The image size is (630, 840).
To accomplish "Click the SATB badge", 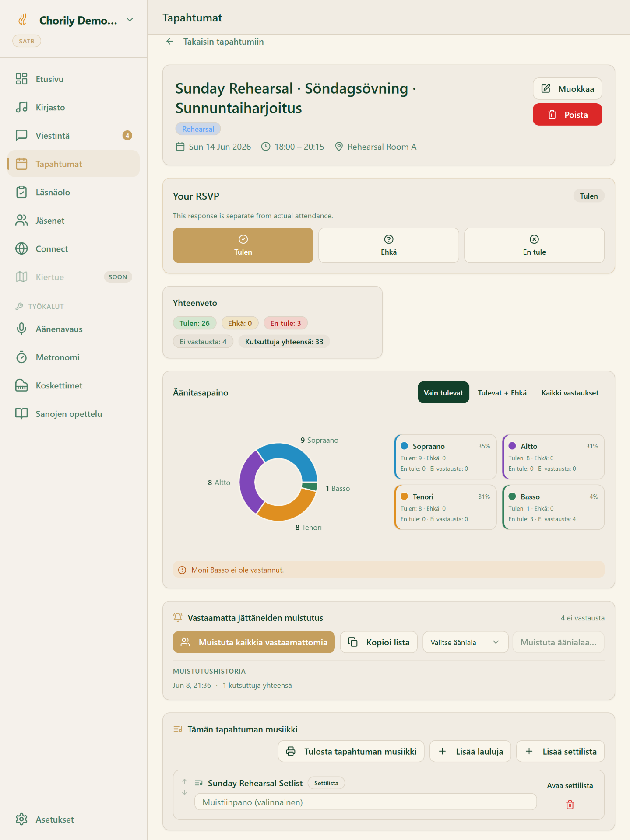I will point(26,41).
